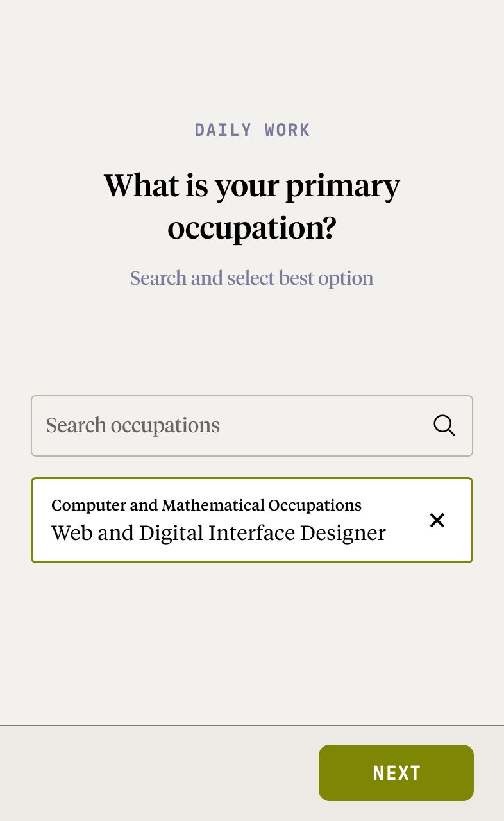
Task: Clear the Web and Digital Interface Designer selection
Action: 437,520
